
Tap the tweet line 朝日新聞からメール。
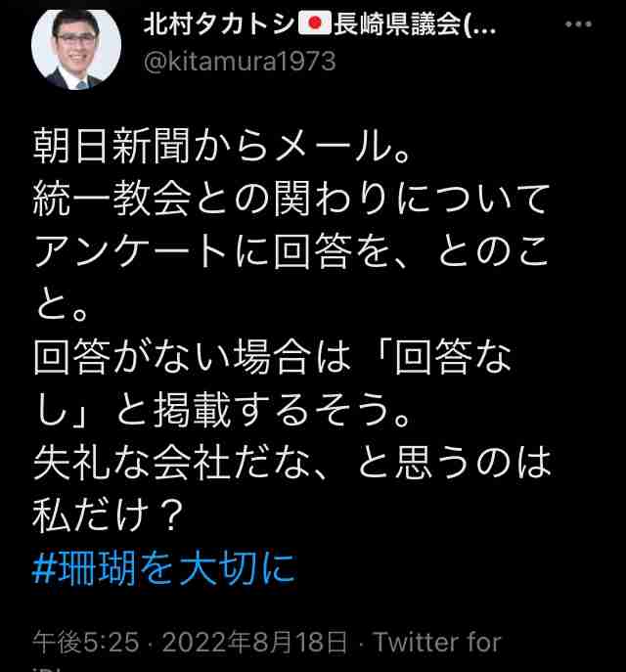click(222, 146)
